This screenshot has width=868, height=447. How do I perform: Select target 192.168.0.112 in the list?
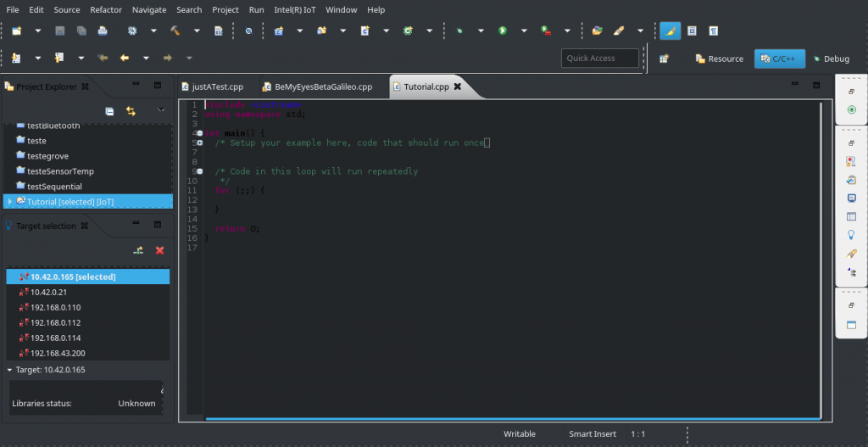pos(56,322)
